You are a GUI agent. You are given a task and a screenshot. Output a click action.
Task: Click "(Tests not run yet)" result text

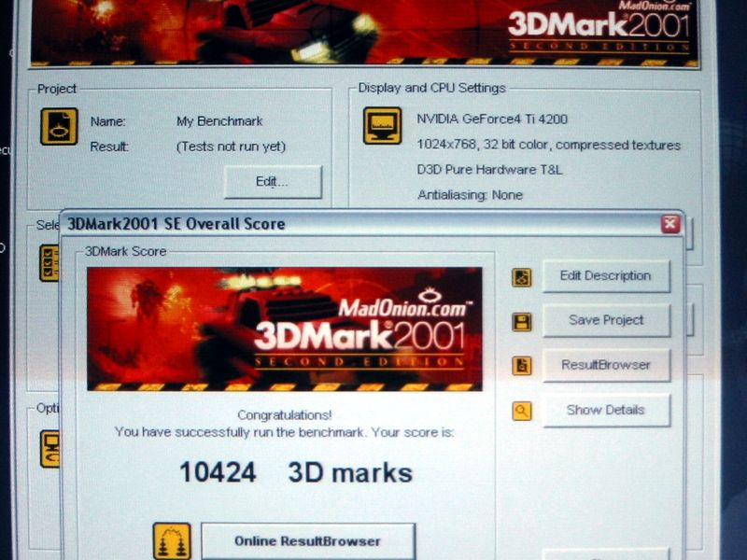[231, 147]
